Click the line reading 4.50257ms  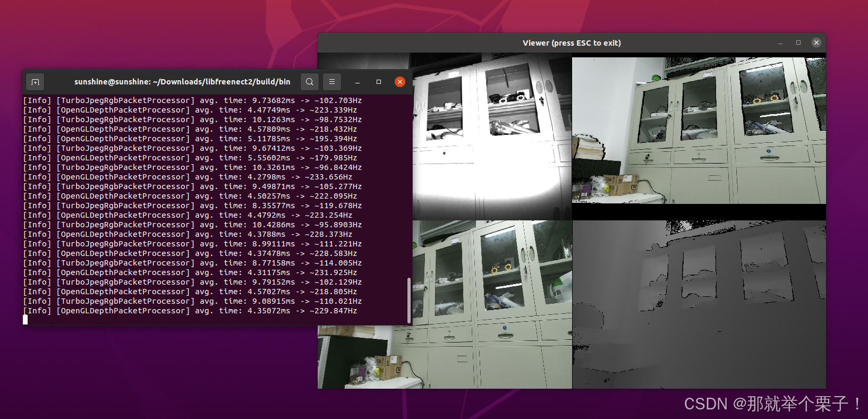(x=190, y=196)
